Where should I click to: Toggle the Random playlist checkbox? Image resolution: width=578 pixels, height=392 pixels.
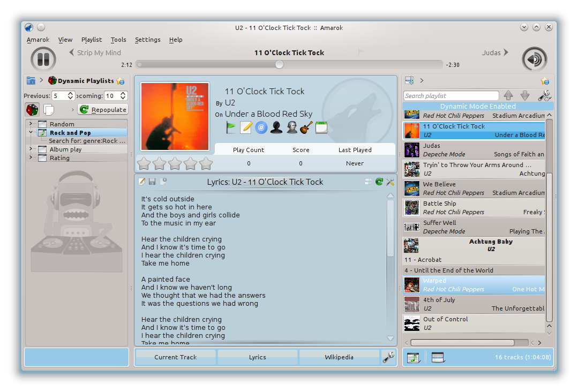point(42,124)
